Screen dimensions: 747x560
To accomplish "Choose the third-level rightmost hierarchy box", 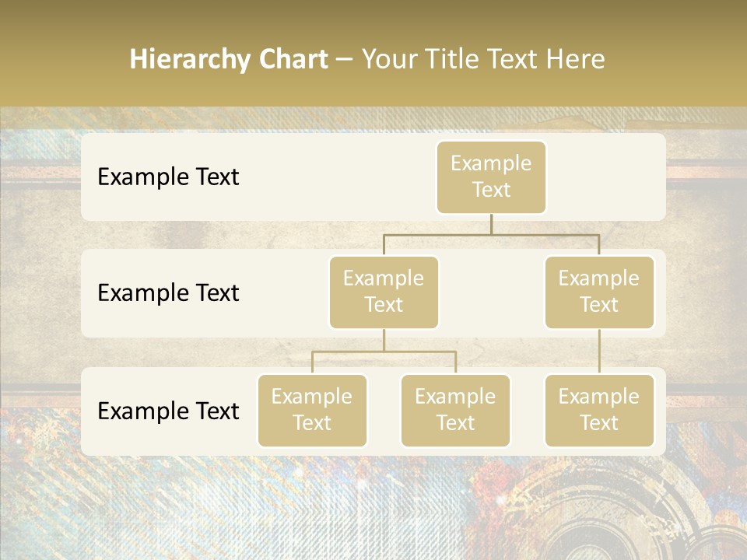I will click(x=599, y=411).
